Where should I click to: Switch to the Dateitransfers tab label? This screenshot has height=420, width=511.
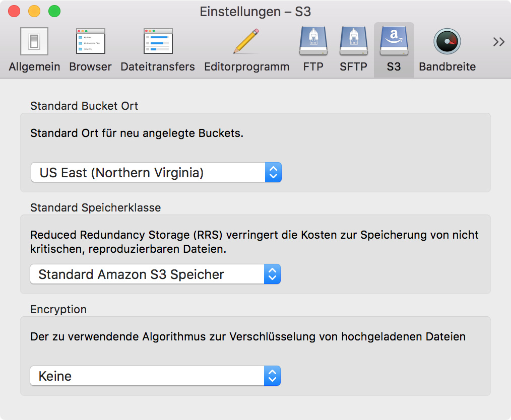pyautogui.click(x=158, y=66)
